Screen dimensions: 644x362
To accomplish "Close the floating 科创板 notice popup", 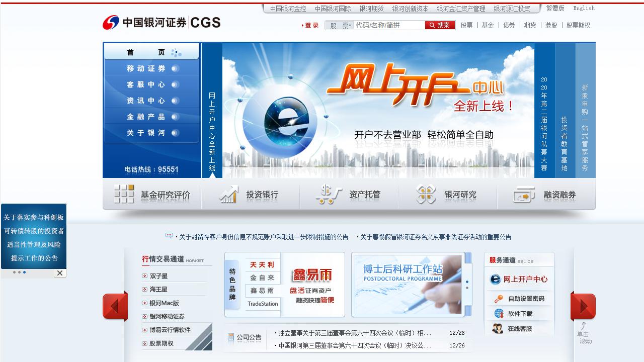I will 60,273.
